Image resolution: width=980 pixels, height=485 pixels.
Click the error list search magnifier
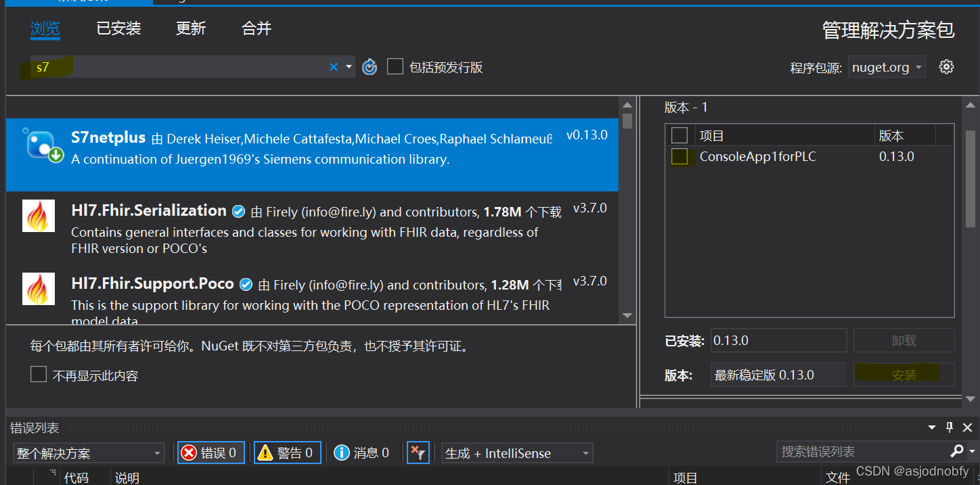click(x=956, y=451)
